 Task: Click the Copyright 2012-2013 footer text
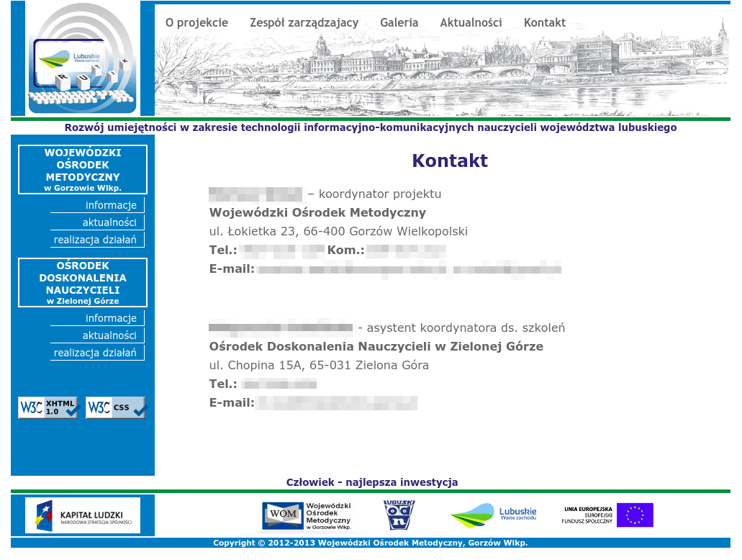tap(371, 543)
